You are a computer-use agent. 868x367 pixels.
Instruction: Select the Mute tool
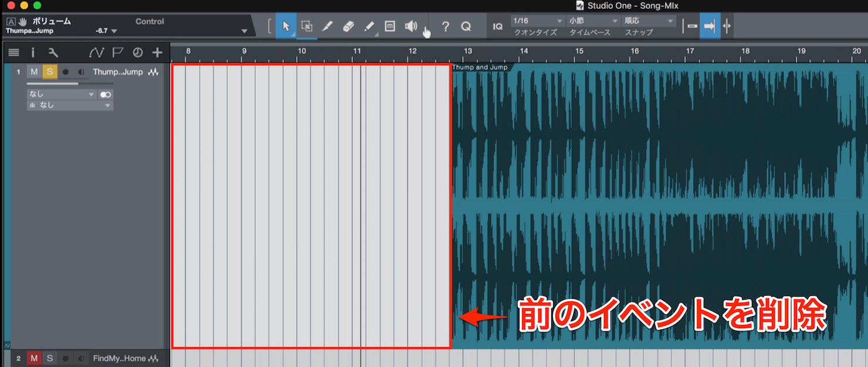[390, 26]
